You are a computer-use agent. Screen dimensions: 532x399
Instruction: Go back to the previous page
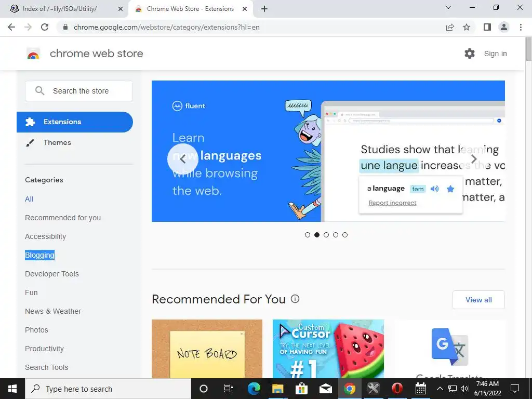11,27
